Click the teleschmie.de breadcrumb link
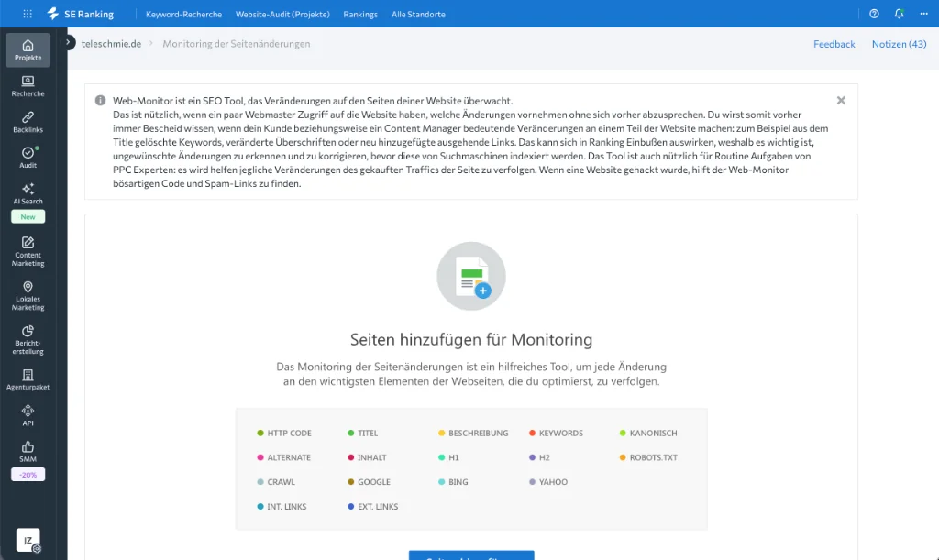939x560 pixels. [x=111, y=44]
